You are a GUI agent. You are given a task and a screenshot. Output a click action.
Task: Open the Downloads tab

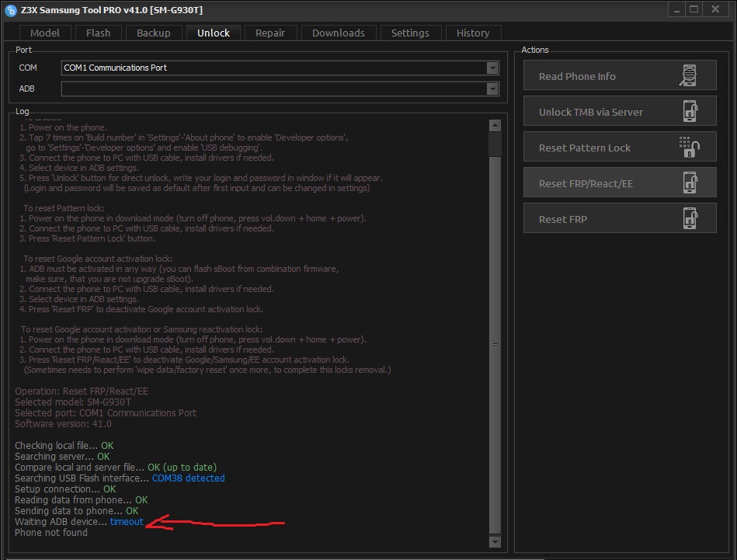339,33
